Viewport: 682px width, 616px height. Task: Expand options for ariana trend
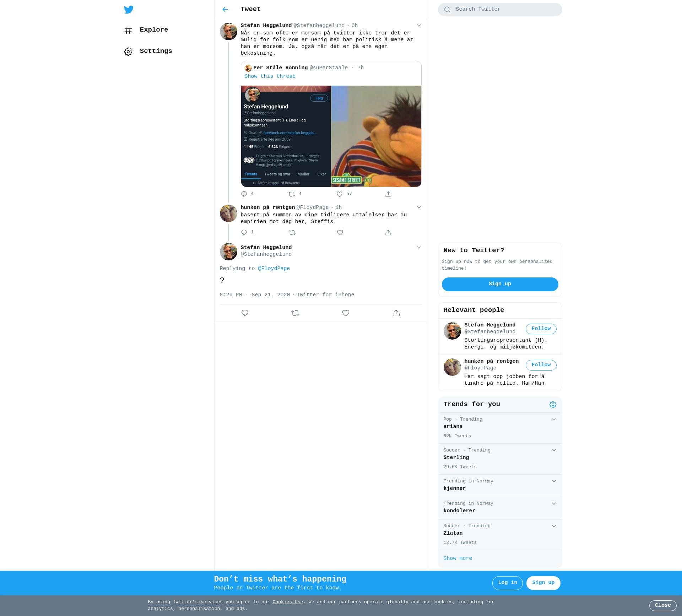tap(554, 420)
